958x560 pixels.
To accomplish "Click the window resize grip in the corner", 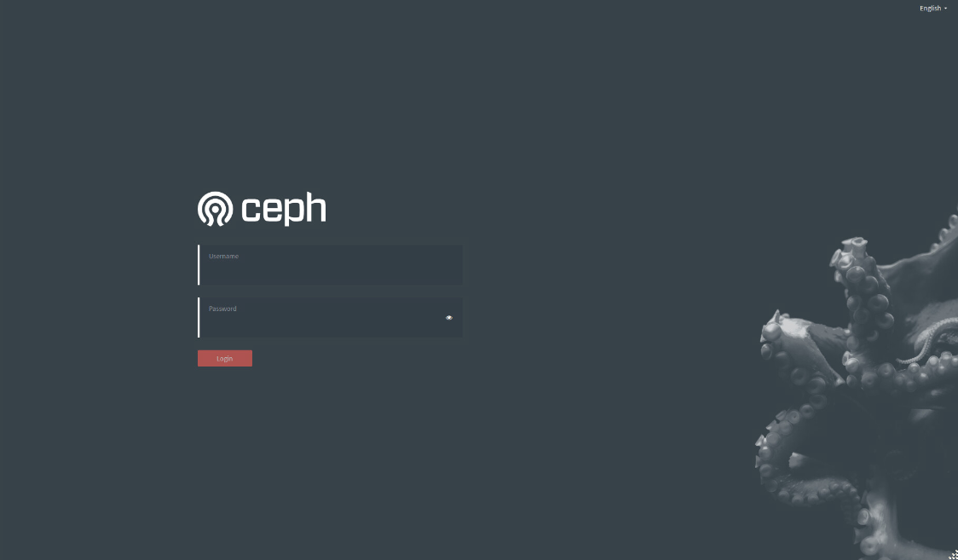I will point(953,555).
